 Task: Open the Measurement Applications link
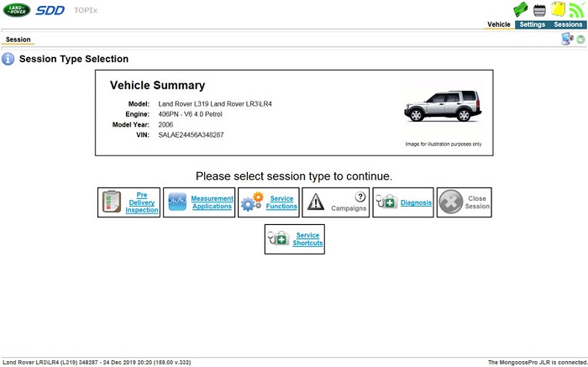[x=212, y=202]
